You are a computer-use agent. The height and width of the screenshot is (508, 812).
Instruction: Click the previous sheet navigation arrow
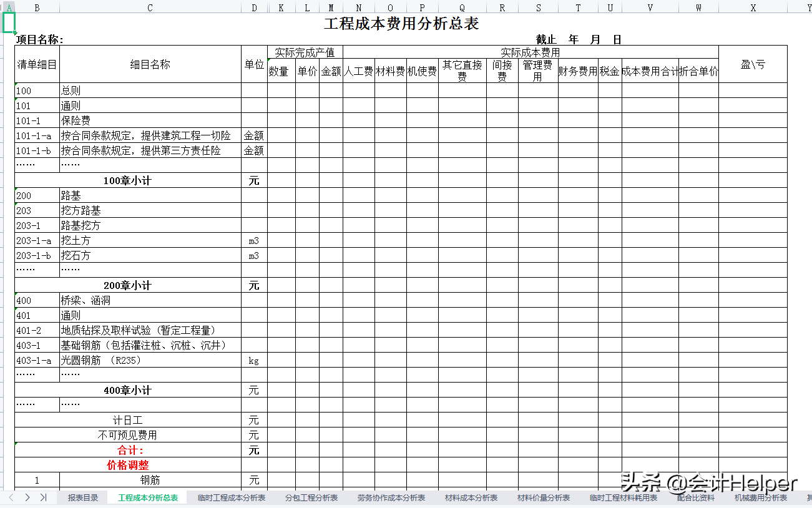[12, 498]
